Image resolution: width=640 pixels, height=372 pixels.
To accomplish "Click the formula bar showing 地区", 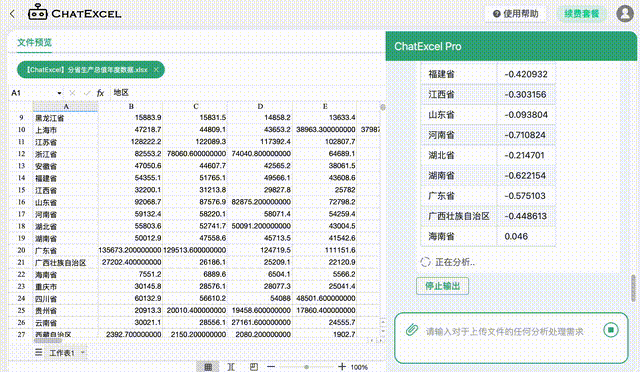I will (x=245, y=93).
